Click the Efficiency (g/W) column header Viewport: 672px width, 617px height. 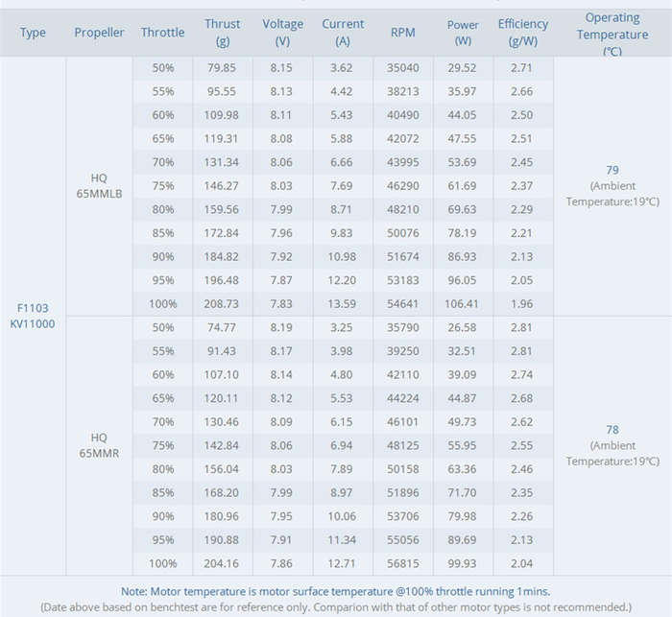[523, 33]
